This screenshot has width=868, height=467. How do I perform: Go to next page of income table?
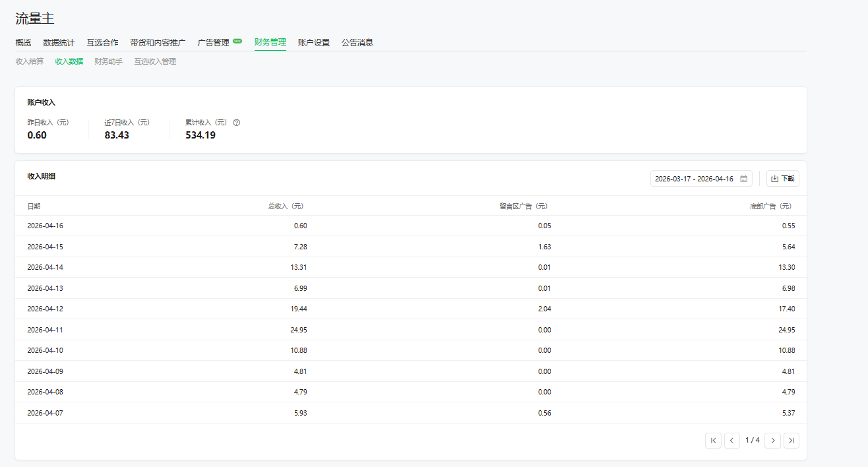pos(772,440)
